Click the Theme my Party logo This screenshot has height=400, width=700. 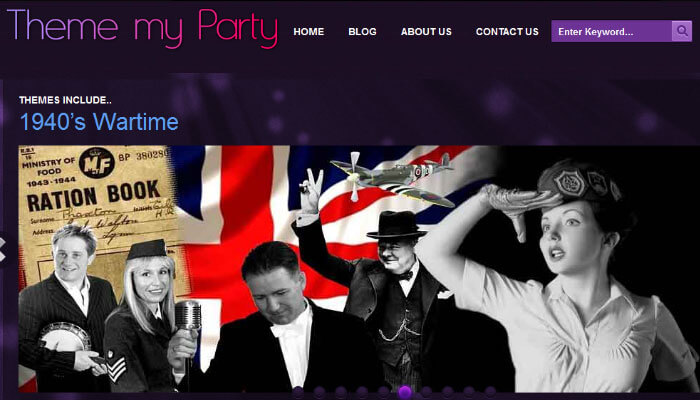click(142, 28)
